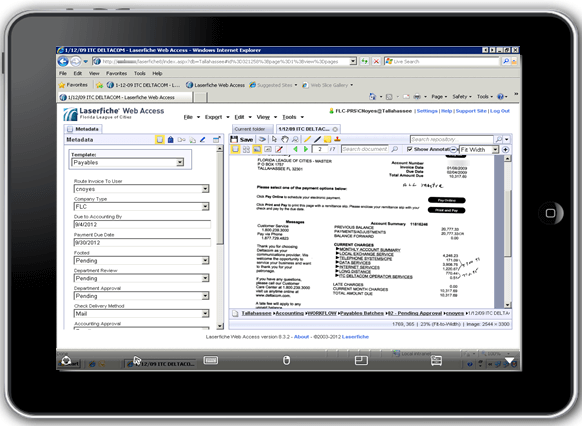The width and height of the screenshot is (582, 426).
Task: Zoom out with the minus button
Action: 454,150
